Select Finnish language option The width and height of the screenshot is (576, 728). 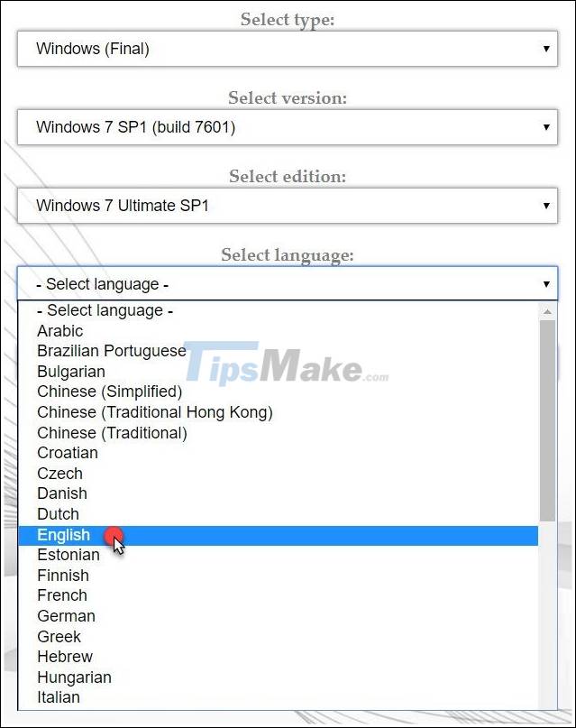coord(279,576)
